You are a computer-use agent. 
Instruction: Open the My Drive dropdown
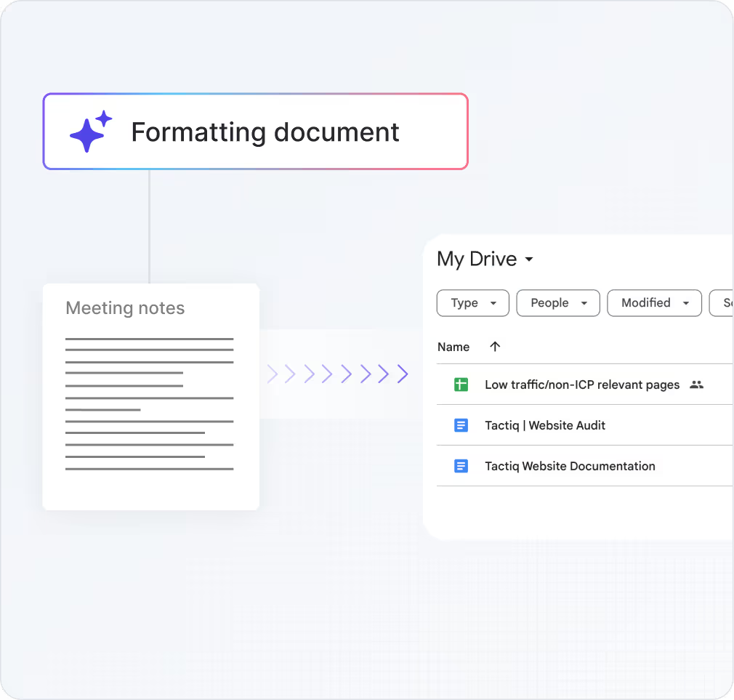(x=485, y=259)
